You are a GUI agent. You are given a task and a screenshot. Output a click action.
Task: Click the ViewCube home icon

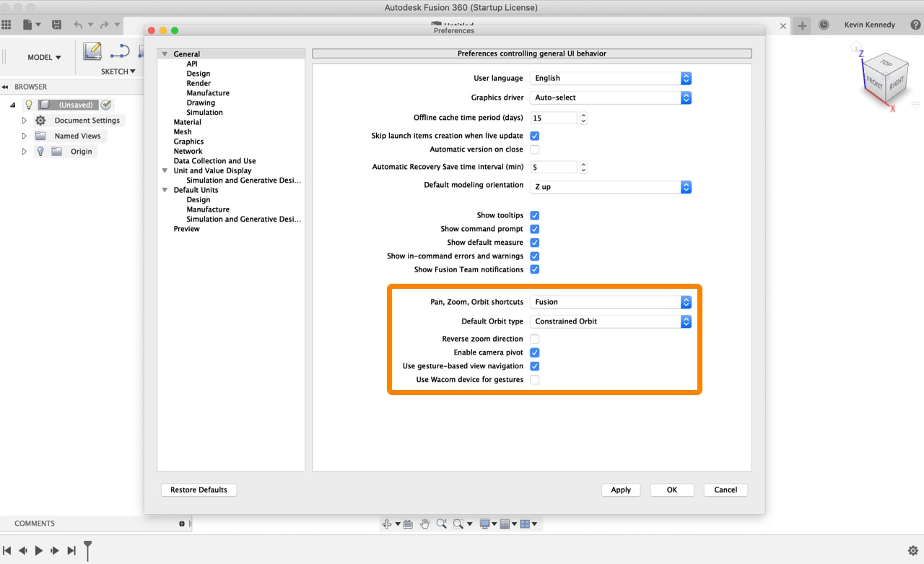click(856, 48)
